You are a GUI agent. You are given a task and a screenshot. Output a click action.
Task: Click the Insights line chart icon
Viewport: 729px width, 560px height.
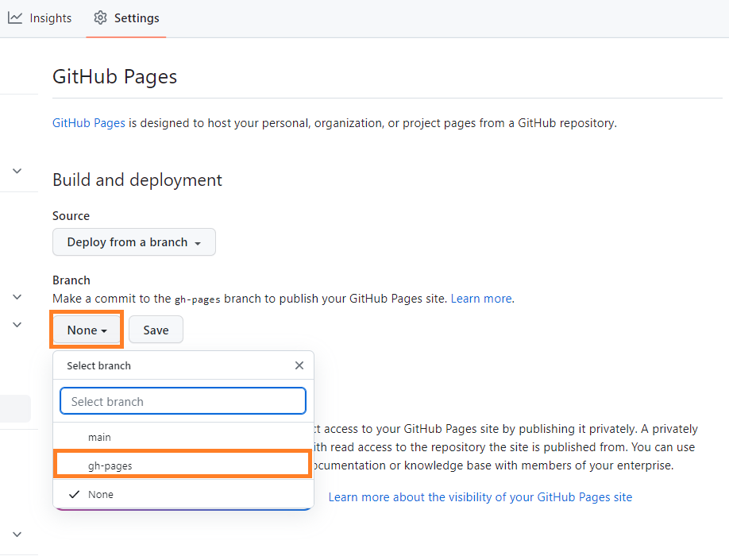15,17
